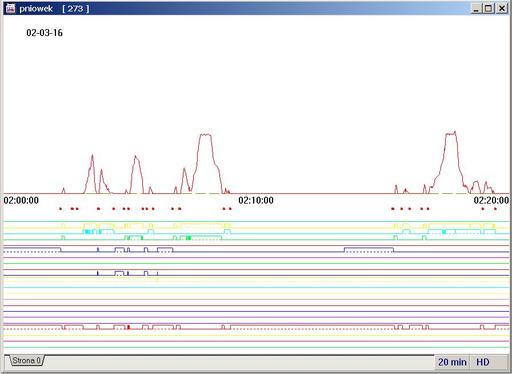Click the 02:00:00 time axis label
Screen dimensions: 512x374
click(21, 200)
